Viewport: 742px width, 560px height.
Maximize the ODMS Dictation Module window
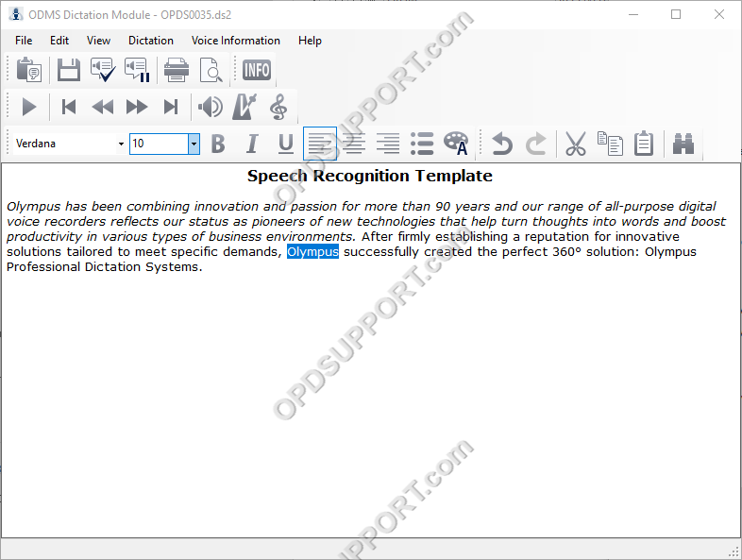tap(676, 14)
